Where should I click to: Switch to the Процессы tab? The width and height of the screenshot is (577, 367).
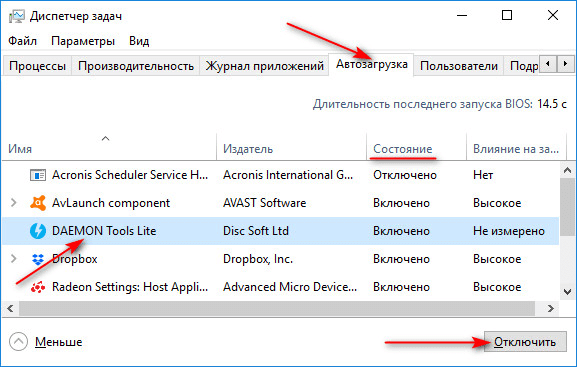37,66
